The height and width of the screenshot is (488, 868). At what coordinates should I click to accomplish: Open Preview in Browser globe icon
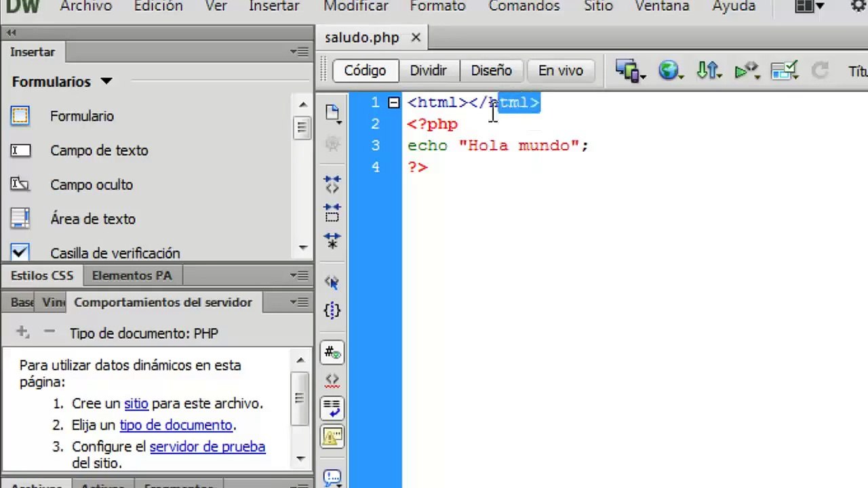(670, 70)
